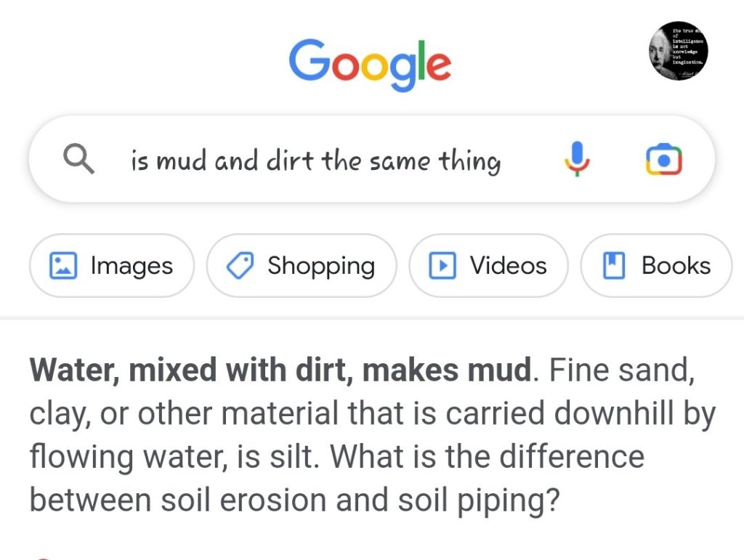Switch to the Videos results tab
Image resolution: width=744 pixels, height=560 pixels.
pyautogui.click(x=508, y=266)
